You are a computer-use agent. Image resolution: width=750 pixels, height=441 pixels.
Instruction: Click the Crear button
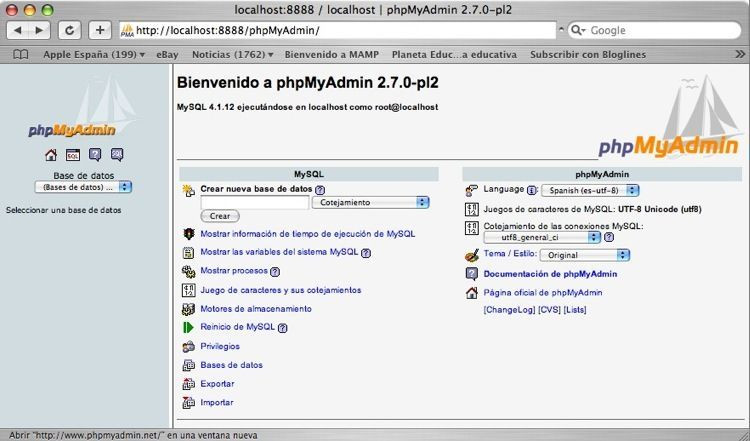220,216
